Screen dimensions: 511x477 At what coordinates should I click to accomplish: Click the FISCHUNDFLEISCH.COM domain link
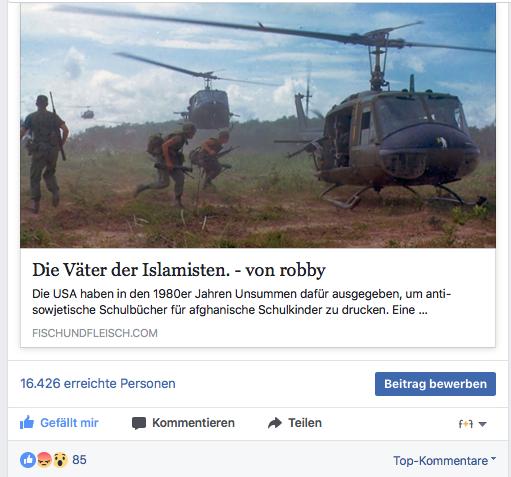[x=95, y=333]
